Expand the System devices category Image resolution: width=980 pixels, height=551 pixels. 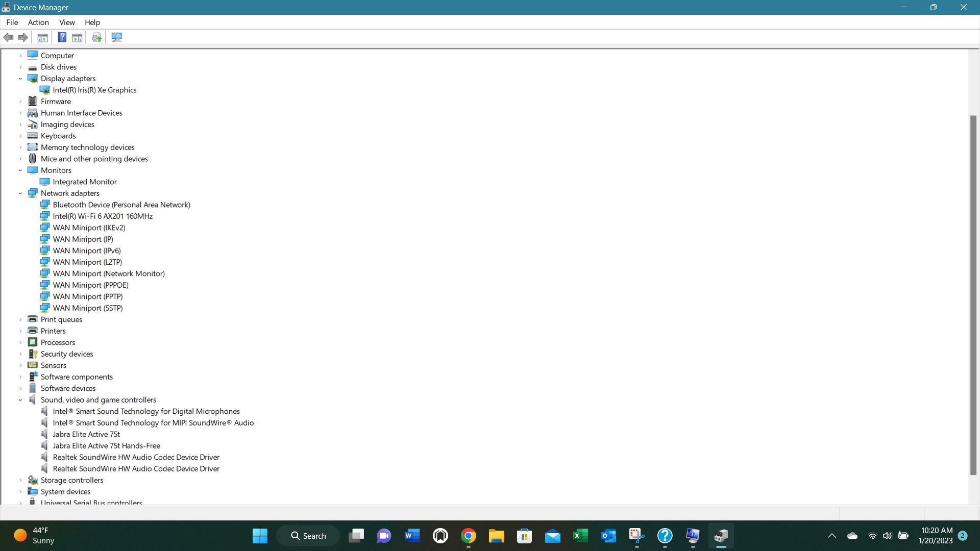(20, 492)
